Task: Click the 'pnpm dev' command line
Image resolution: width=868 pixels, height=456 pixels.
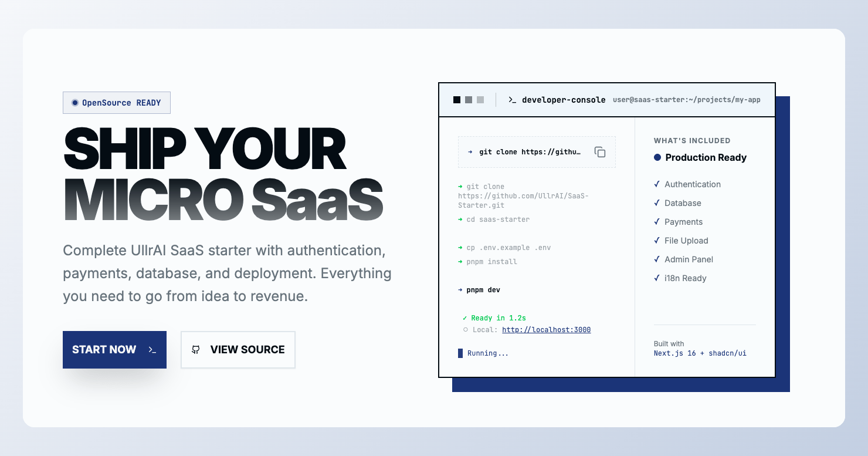Action: click(479, 290)
